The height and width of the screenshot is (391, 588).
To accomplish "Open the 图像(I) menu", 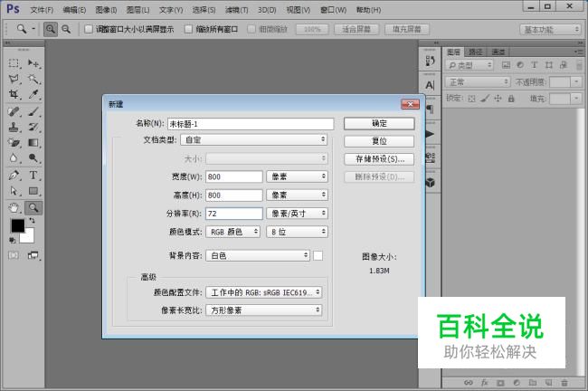I will (x=106, y=10).
